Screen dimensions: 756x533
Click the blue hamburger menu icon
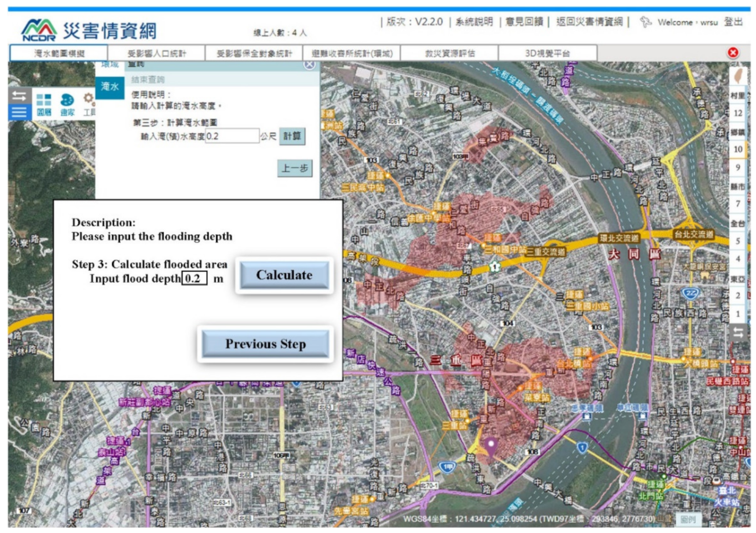click(x=19, y=112)
